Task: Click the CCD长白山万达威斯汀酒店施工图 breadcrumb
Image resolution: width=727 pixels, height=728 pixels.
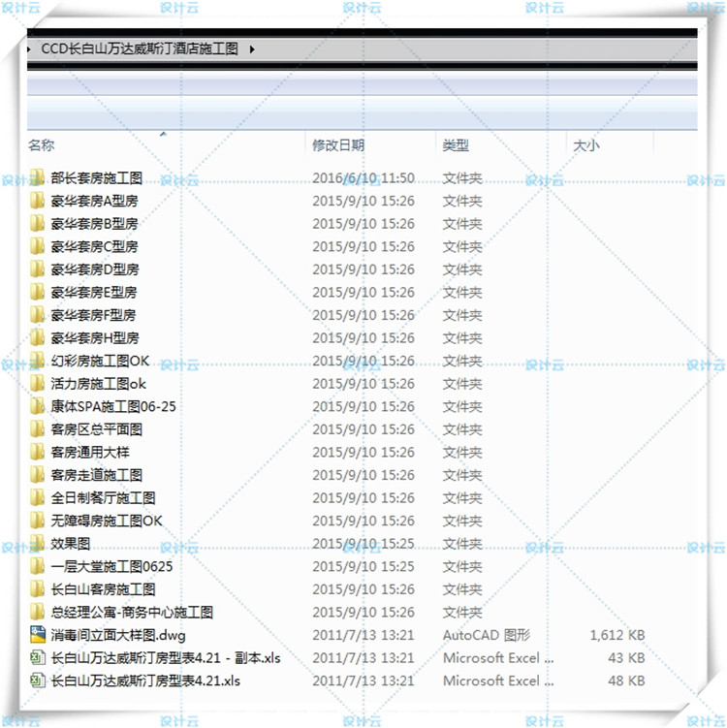Action: point(140,48)
